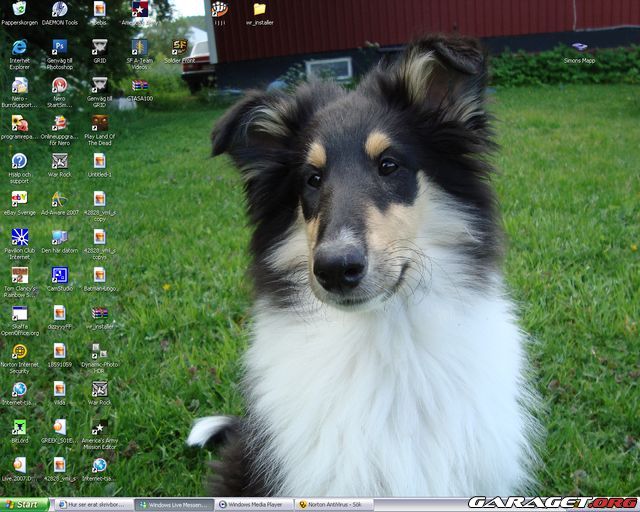Viewport: 640px width, 512px height.
Task: Launch SF A-Team Videos shortcut
Action: tap(139, 47)
